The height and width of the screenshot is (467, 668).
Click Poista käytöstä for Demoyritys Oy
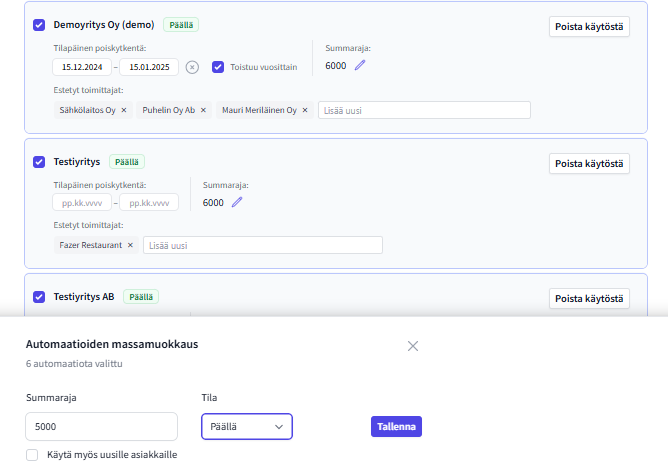tap(589, 26)
